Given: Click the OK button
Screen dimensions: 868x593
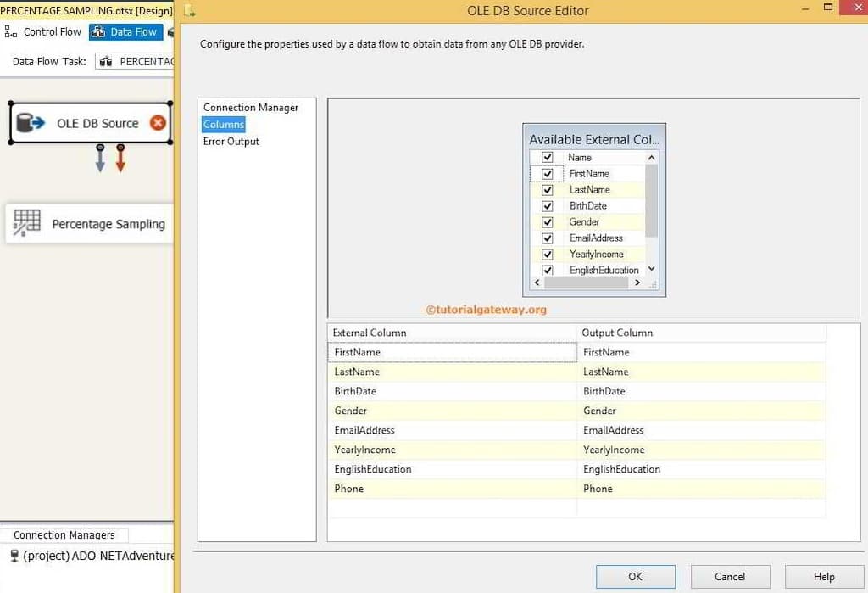Looking at the screenshot, I should pos(636,577).
